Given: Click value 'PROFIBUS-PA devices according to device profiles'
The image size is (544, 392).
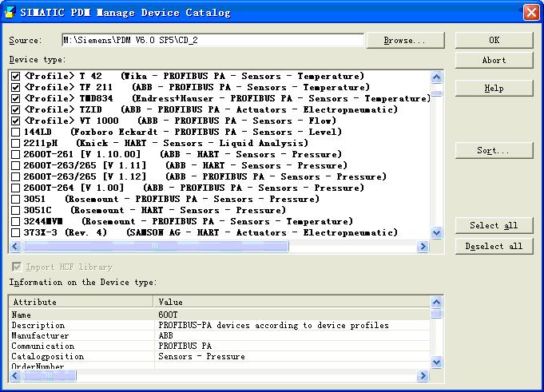Looking at the screenshot, I should 273,326.
